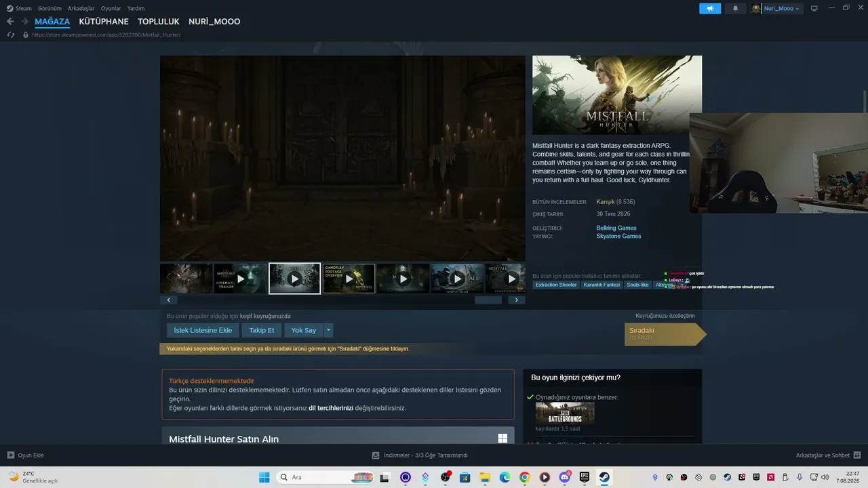The width and height of the screenshot is (868, 488).
Task: Open the Yardım menu
Action: click(136, 8)
